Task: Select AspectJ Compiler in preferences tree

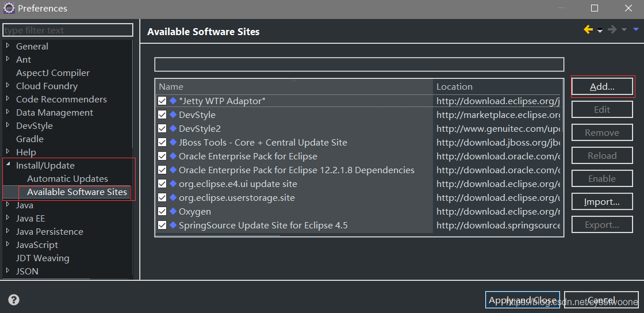Action: pyautogui.click(x=52, y=72)
